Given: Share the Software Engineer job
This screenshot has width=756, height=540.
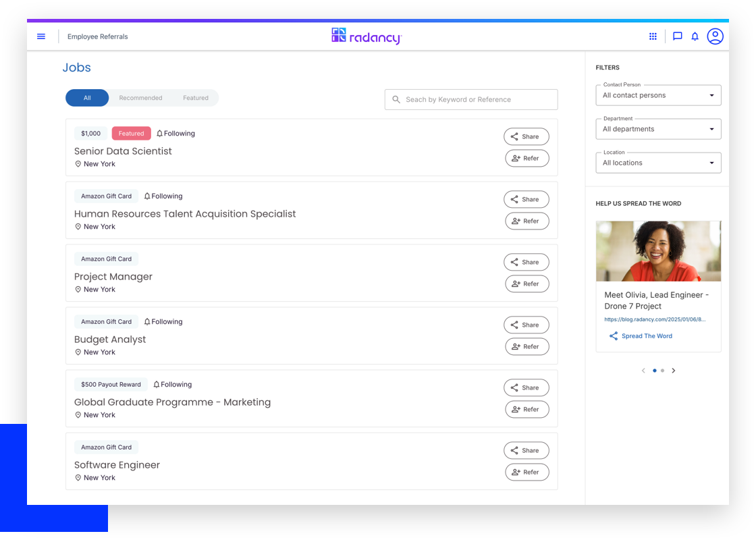Looking at the screenshot, I should tap(526, 450).
